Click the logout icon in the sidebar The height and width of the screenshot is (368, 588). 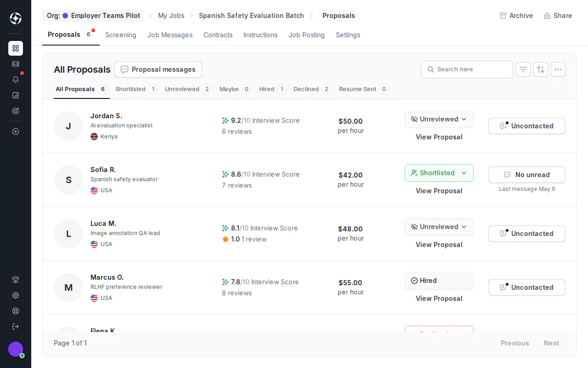pyautogui.click(x=16, y=327)
